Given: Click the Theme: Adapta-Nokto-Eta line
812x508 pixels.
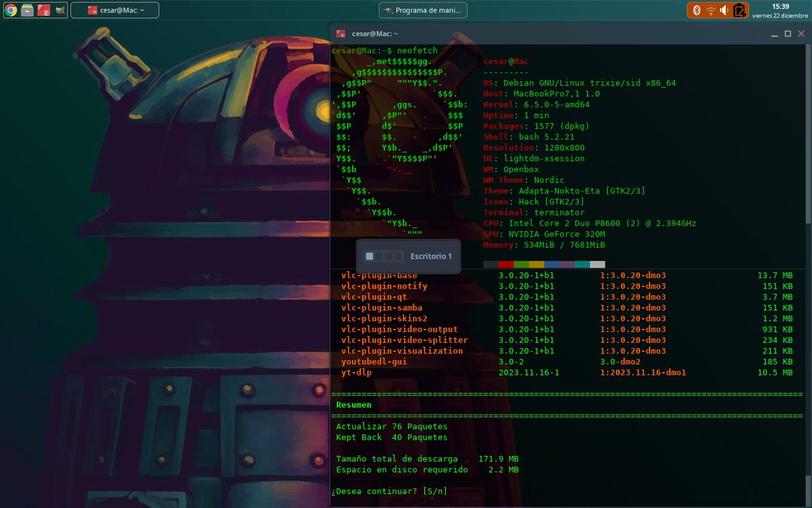Looking at the screenshot, I should point(564,192).
